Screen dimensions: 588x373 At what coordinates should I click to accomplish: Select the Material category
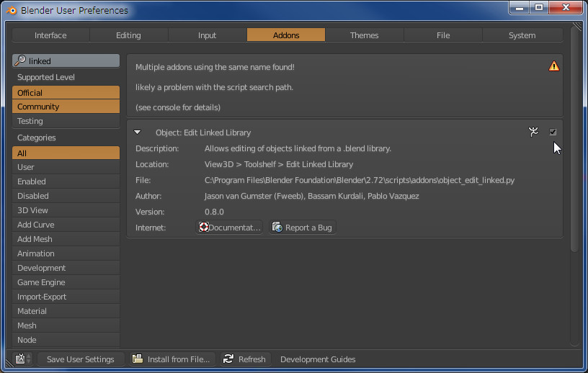66,311
